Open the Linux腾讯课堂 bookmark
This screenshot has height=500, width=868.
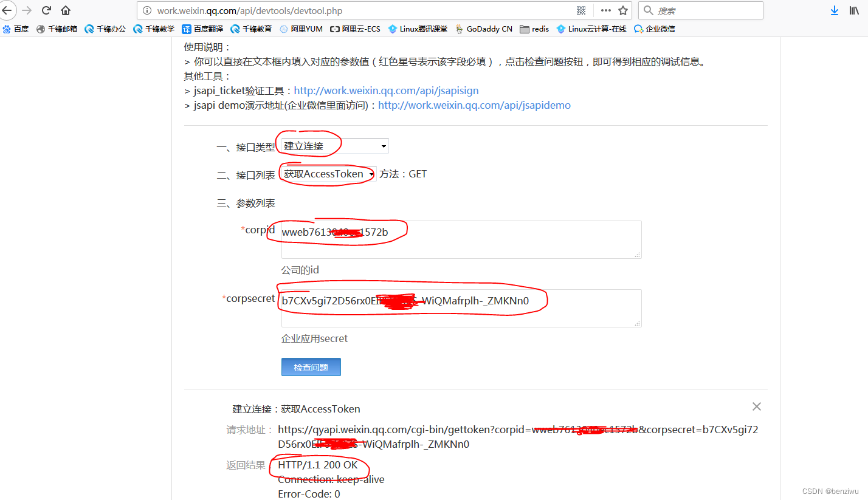click(418, 29)
